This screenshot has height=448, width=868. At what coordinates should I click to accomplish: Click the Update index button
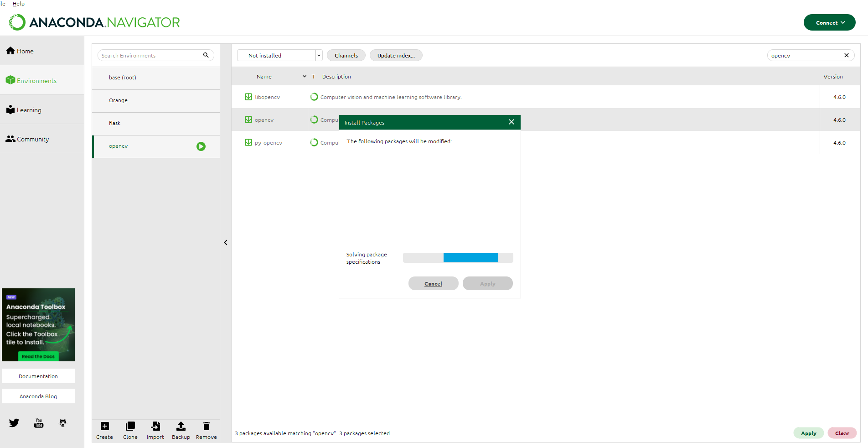pyautogui.click(x=396, y=55)
